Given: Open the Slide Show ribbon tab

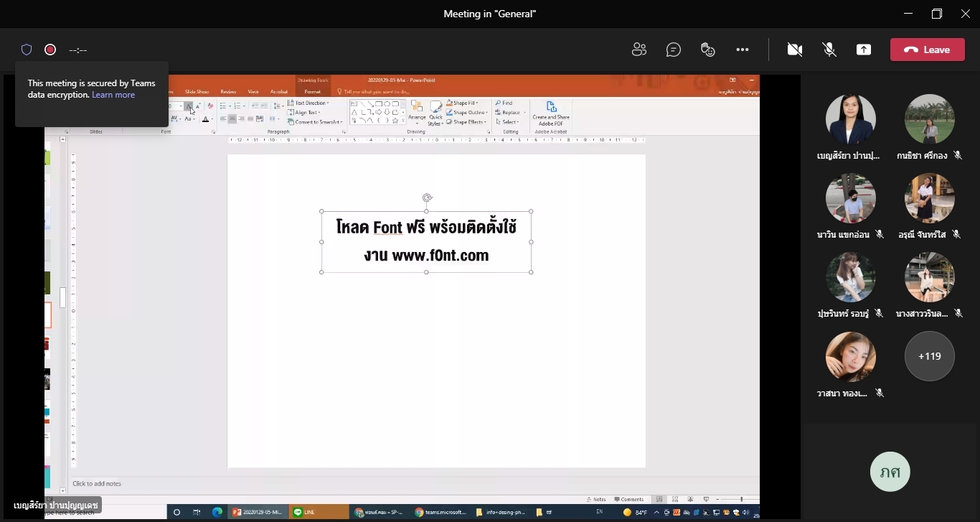Looking at the screenshot, I should [x=197, y=92].
